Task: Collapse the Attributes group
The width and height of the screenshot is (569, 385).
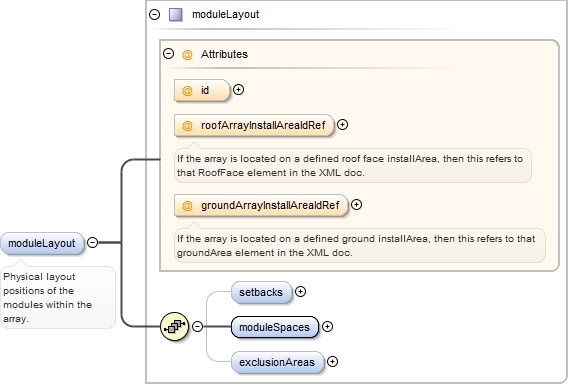Action: tap(168, 54)
